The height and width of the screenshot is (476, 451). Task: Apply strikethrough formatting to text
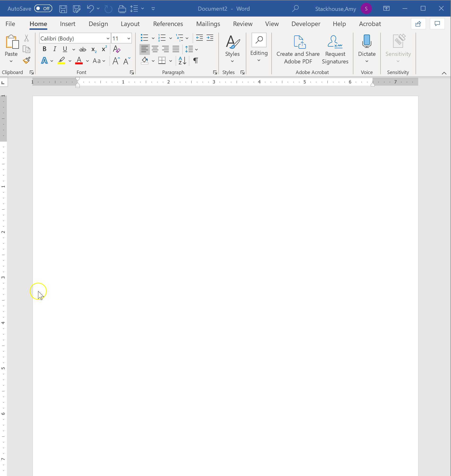pos(82,49)
